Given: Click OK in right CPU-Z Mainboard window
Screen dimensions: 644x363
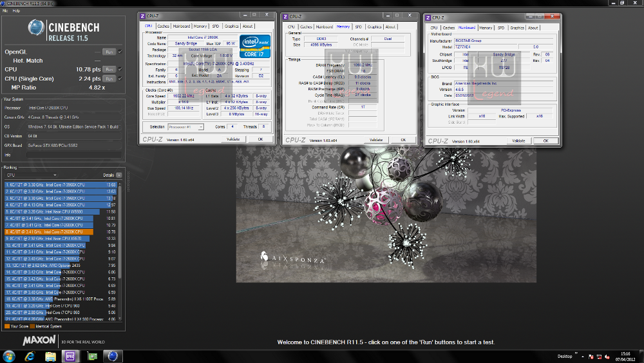Looking at the screenshot, I should click(546, 141).
